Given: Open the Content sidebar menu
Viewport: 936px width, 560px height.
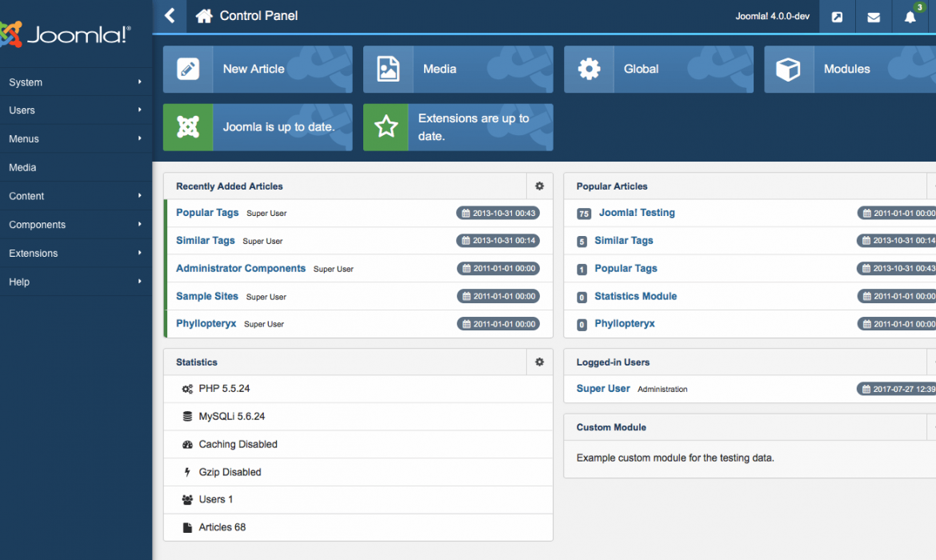Looking at the screenshot, I should (x=76, y=196).
